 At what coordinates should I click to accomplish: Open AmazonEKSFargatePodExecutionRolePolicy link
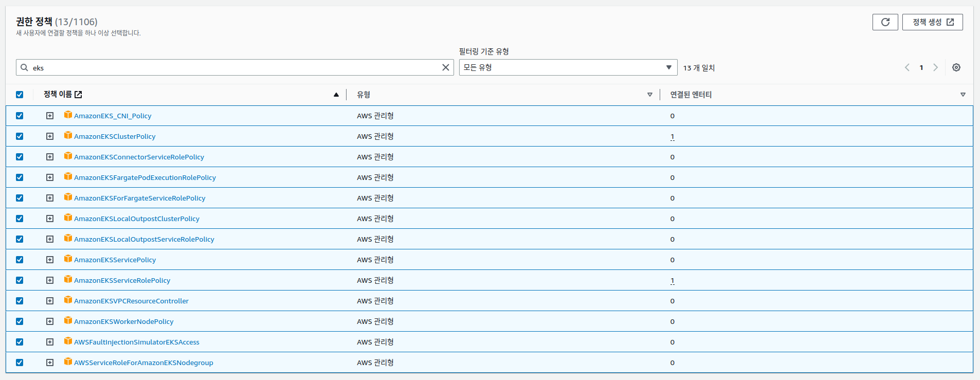[x=145, y=177]
